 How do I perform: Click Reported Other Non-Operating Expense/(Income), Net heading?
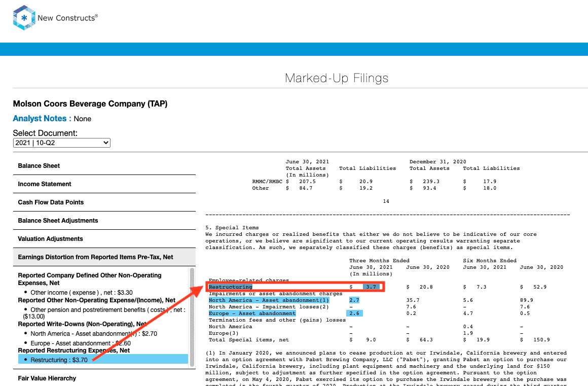pos(97,300)
